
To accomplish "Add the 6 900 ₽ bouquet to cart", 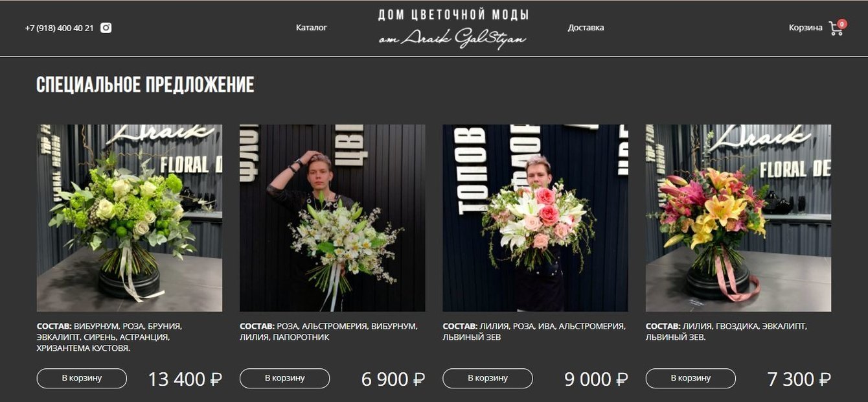I will (284, 378).
